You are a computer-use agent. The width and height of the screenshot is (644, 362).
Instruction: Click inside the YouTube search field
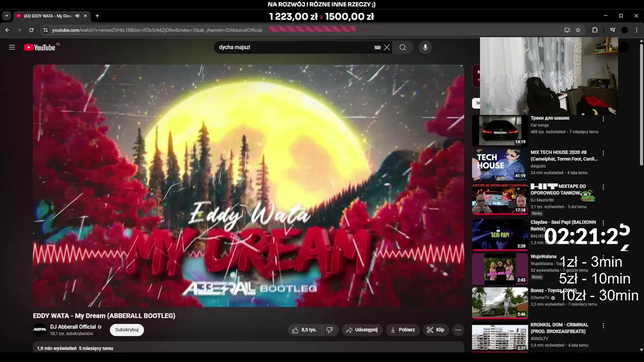[294, 47]
